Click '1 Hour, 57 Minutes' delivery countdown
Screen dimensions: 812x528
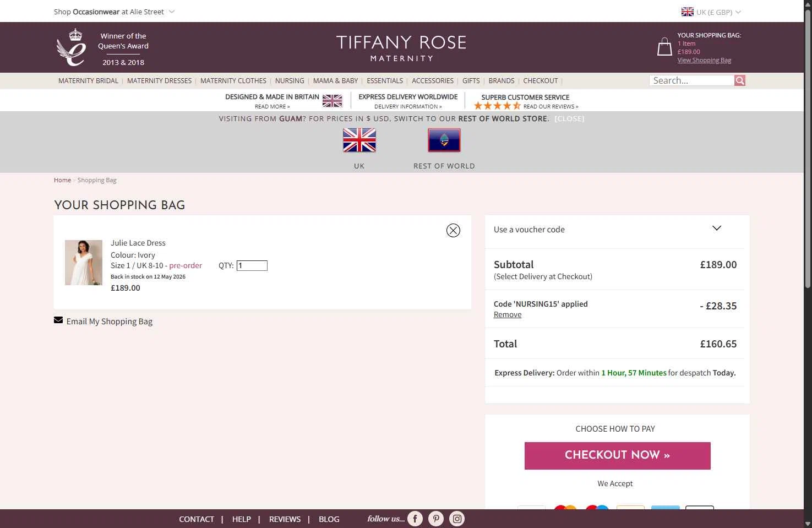click(634, 373)
